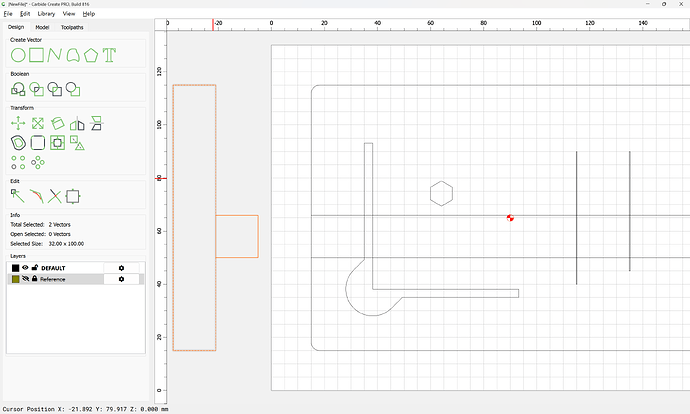The height and width of the screenshot is (414, 690).
Task: Apply Boolean Union to selected vectors
Action: pyautogui.click(x=18, y=89)
